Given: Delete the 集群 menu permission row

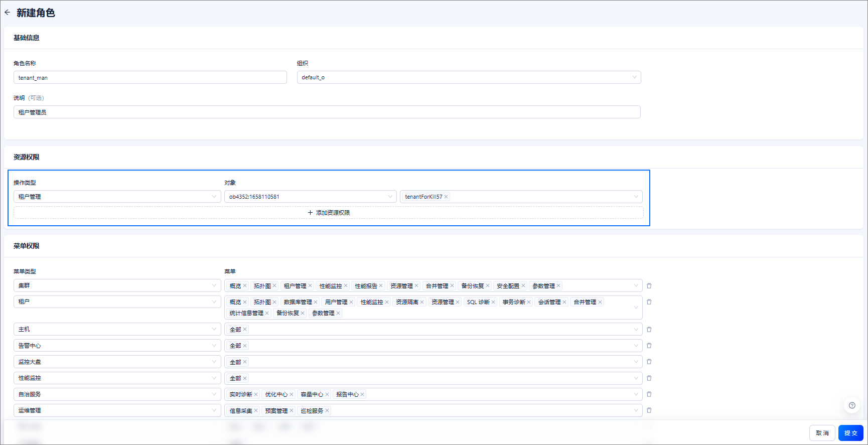Looking at the screenshot, I should [649, 285].
